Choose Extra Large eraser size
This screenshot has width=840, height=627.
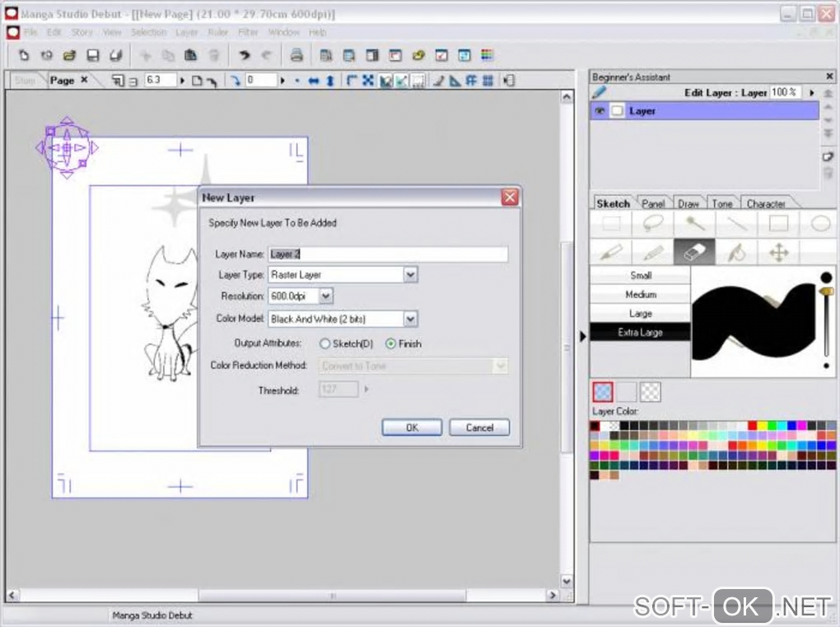tap(640, 332)
